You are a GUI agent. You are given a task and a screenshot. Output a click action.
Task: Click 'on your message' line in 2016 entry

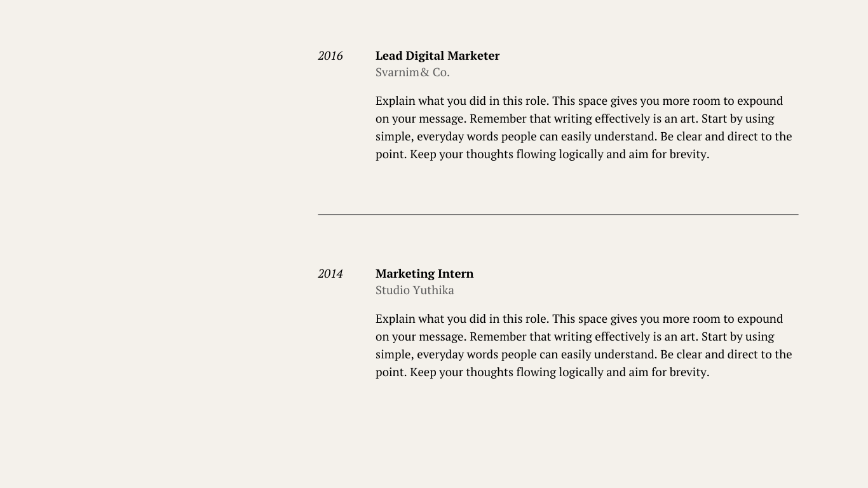coord(574,119)
